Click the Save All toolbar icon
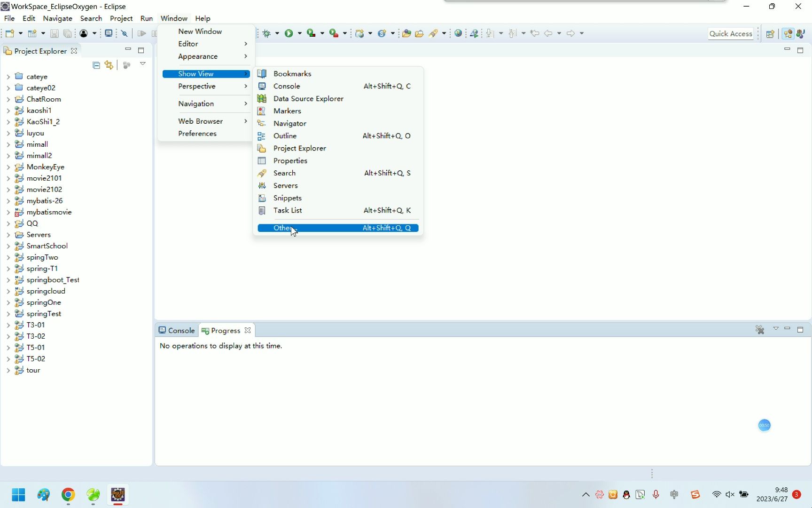This screenshot has width=812, height=508. [x=68, y=33]
